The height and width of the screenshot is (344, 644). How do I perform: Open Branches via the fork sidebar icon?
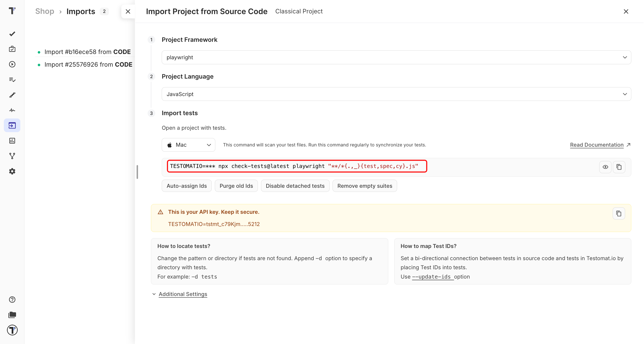click(x=12, y=156)
